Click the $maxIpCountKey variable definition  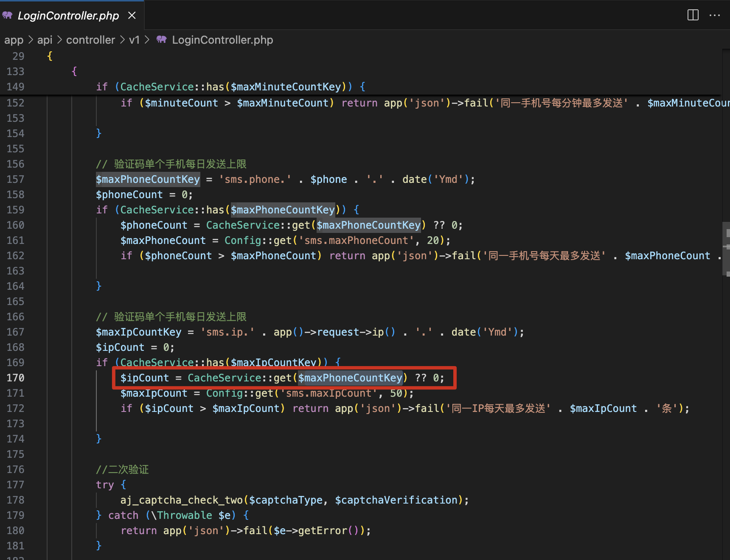click(x=139, y=332)
